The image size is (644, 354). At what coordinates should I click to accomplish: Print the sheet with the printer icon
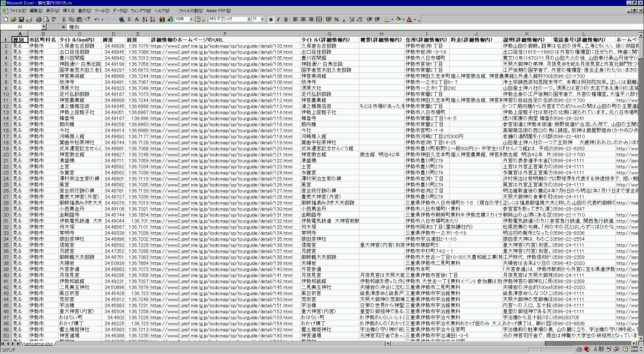[39, 19]
